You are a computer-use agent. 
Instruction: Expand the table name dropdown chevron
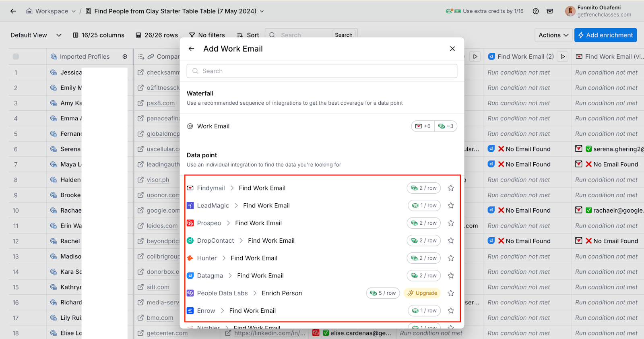262,11
